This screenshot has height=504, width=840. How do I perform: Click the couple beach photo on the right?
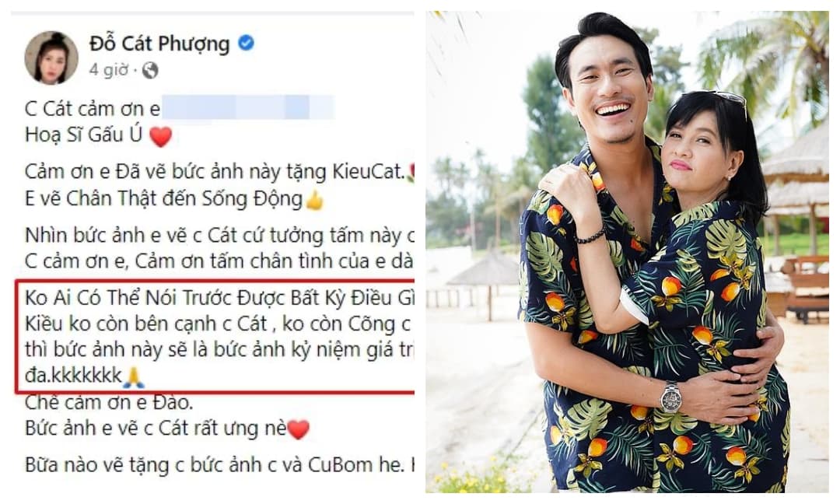click(x=627, y=252)
